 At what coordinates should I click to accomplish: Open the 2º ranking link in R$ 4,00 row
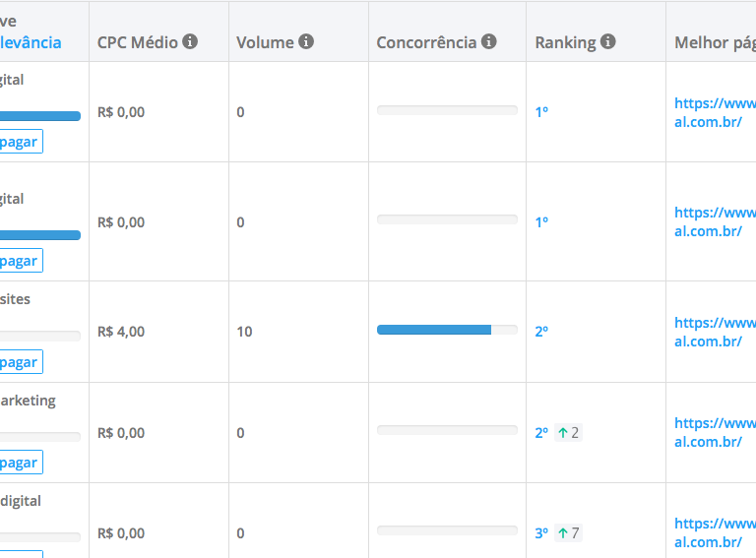(541, 332)
